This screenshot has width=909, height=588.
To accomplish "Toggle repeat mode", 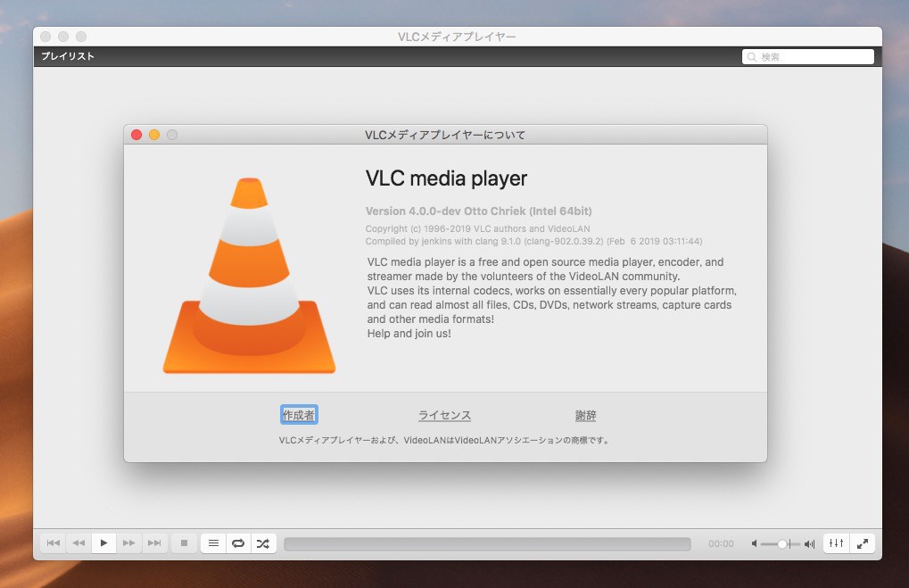I will point(238,543).
